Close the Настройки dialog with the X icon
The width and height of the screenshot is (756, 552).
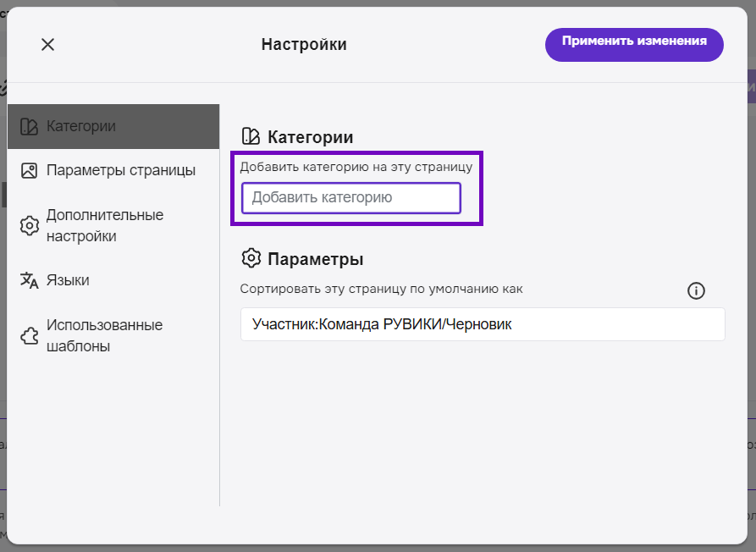tap(47, 45)
